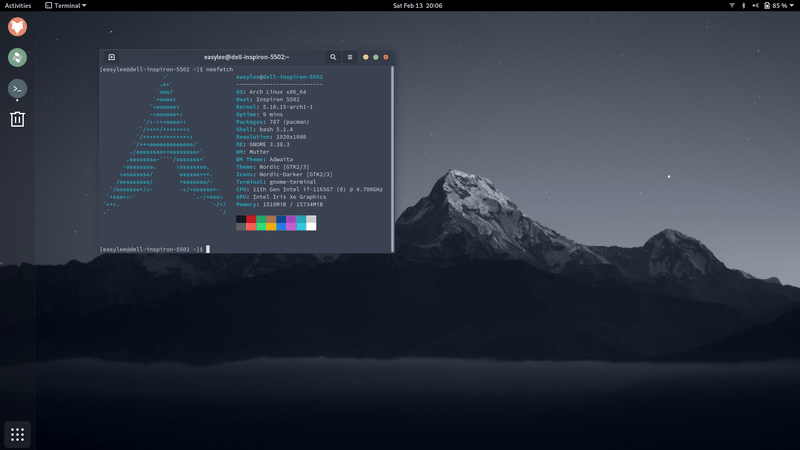Click the black color block in neofetch palette
The image size is (800, 450).
tap(241, 219)
